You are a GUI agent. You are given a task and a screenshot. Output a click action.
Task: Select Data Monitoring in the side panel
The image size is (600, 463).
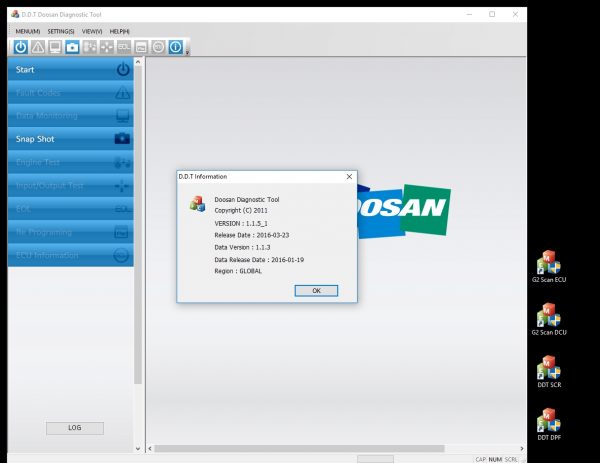pos(70,116)
